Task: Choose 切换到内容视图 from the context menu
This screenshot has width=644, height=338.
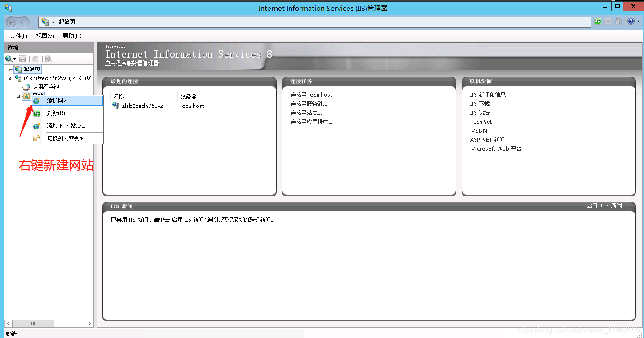Action: [x=67, y=138]
